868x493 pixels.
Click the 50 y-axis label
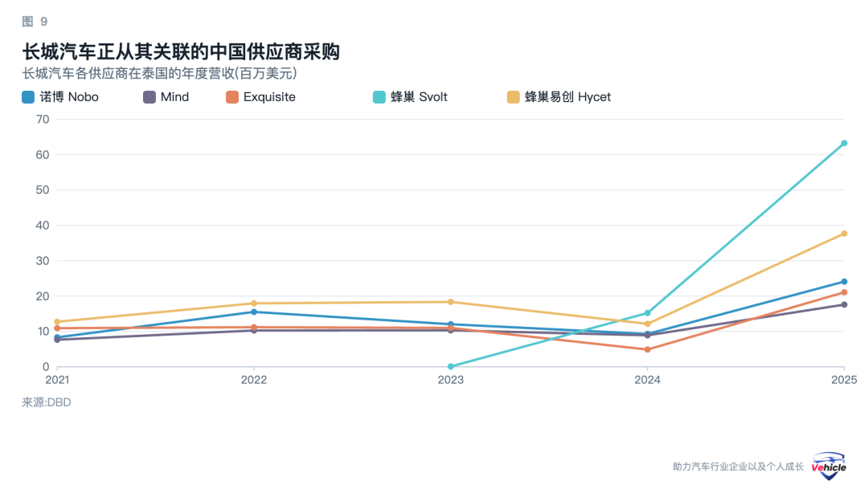43,189
